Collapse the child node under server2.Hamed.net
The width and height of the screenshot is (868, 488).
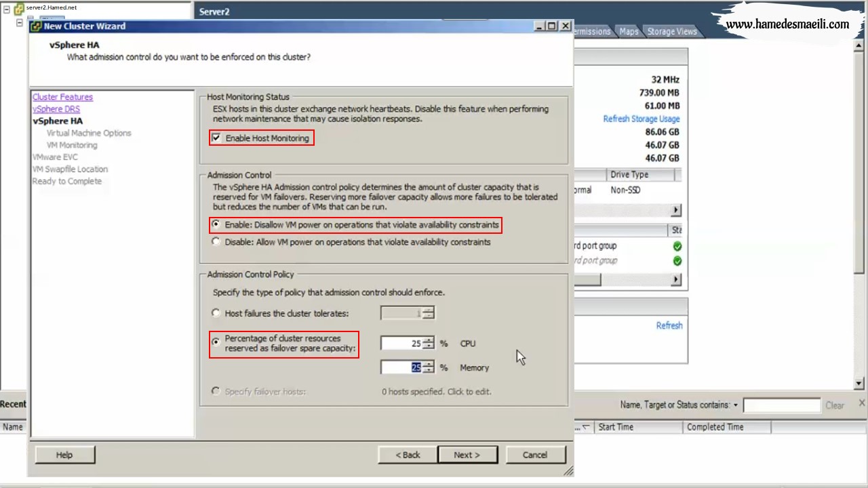click(x=20, y=22)
